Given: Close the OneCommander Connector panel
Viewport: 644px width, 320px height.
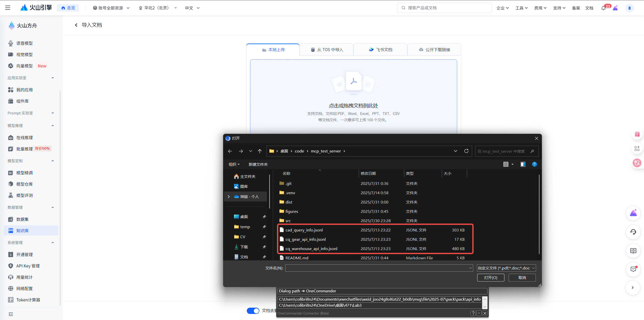Looking at the screenshot, I should tap(485, 313).
